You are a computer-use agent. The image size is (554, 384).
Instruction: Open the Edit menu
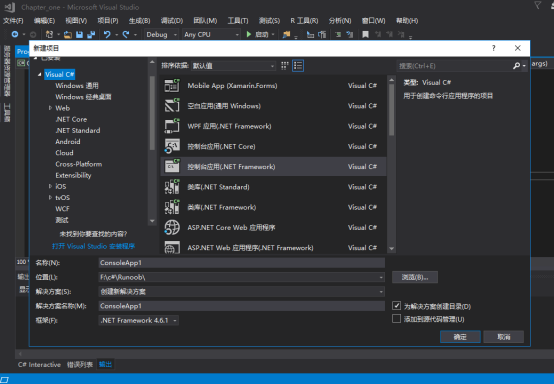(x=44, y=21)
